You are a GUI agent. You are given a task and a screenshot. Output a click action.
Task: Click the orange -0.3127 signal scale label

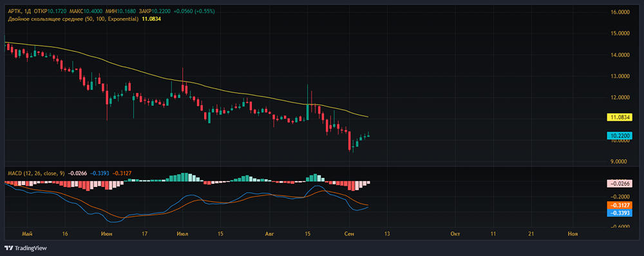tap(620, 205)
